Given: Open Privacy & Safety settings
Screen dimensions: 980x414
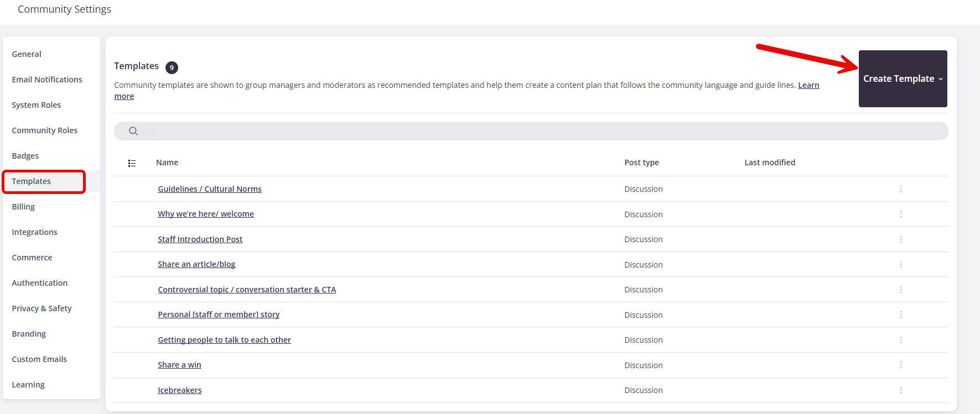Looking at the screenshot, I should [x=42, y=308].
